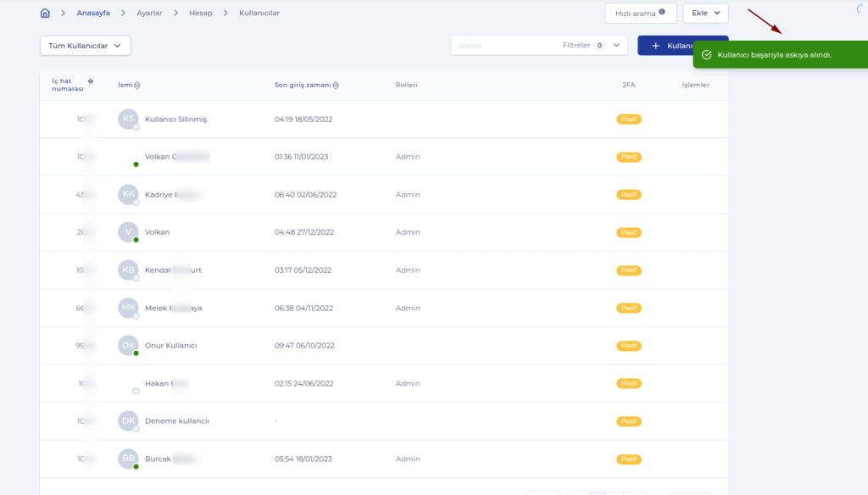Image resolution: width=868 pixels, height=495 pixels.
Task: Click KS avatar of Kullanıcı Silinmiş
Action: click(128, 119)
